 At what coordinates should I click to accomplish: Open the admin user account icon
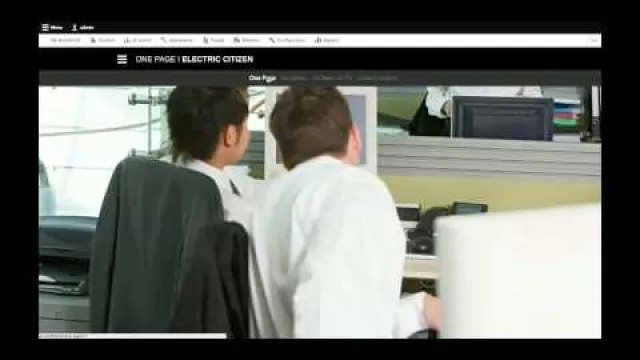point(75,27)
